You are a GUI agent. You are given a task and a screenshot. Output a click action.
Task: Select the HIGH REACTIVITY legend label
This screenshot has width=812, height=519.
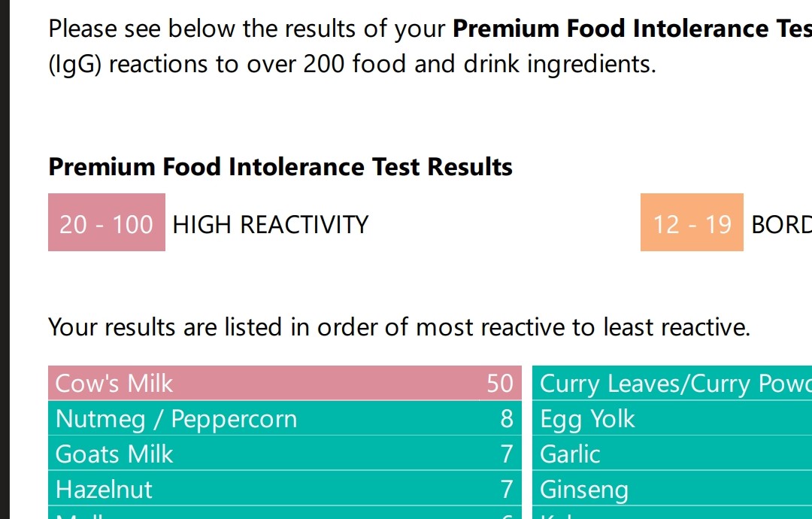[x=270, y=224]
